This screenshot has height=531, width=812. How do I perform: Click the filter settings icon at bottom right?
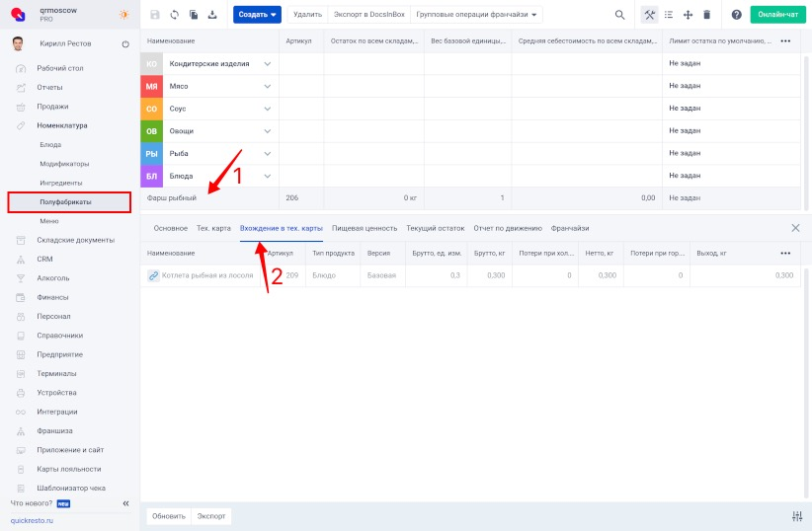coord(797,516)
